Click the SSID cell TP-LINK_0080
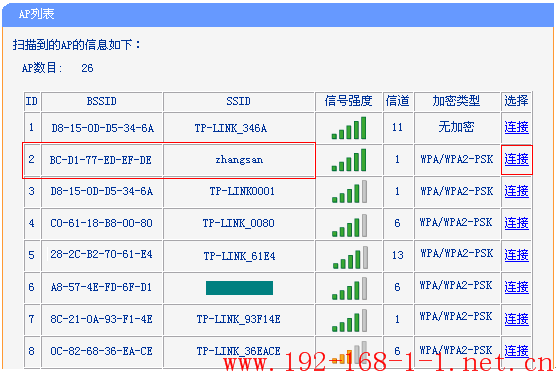This screenshot has width=556, height=378. point(239,223)
